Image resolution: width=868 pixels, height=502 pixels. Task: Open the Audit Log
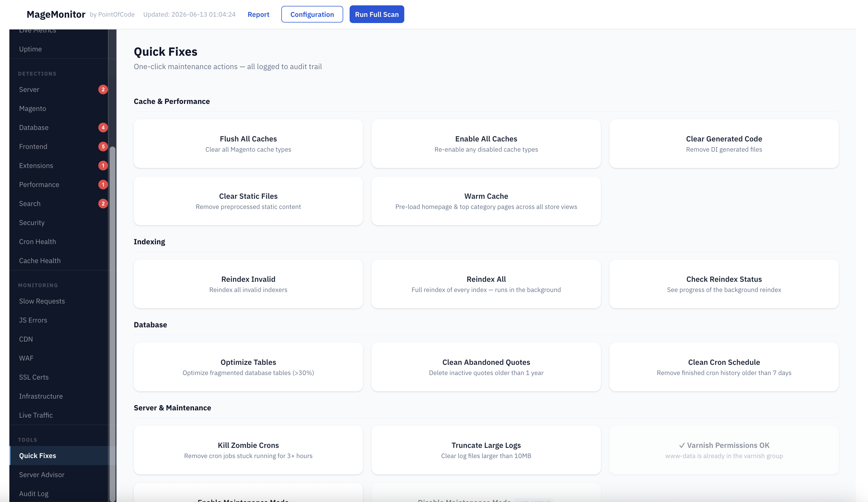(x=59, y=493)
